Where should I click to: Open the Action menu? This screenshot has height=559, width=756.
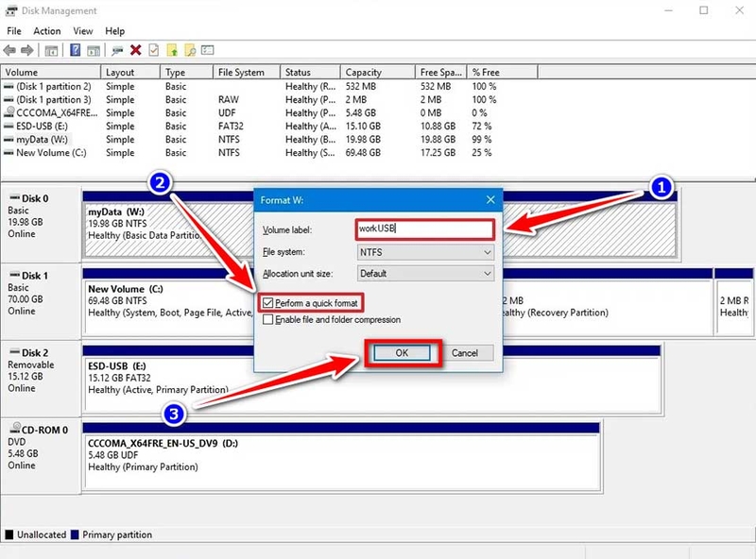point(46,31)
